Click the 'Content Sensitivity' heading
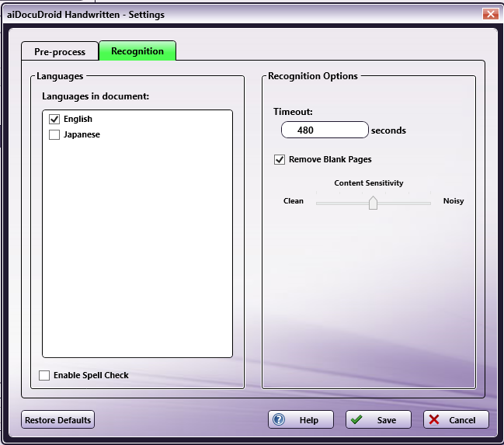This screenshot has width=504, height=445. click(369, 183)
